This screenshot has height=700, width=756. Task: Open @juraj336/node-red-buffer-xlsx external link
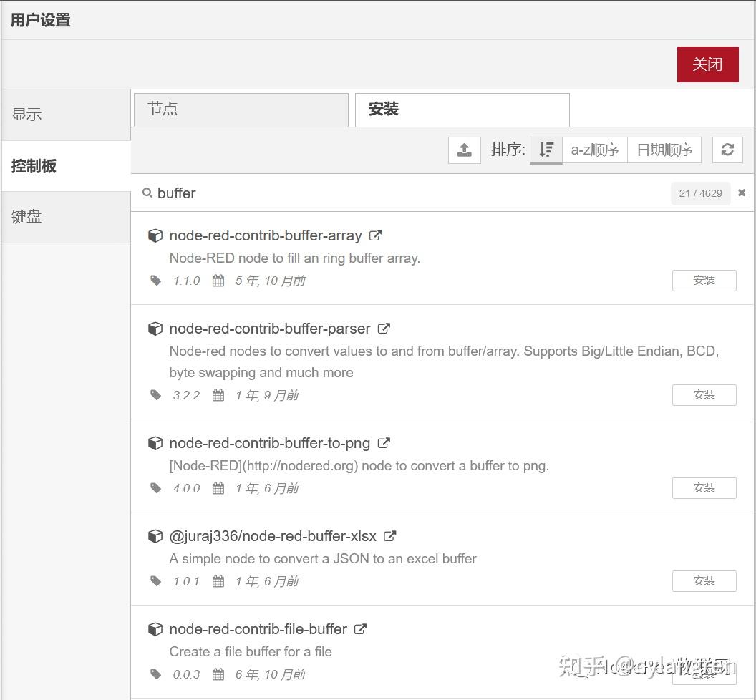point(389,535)
